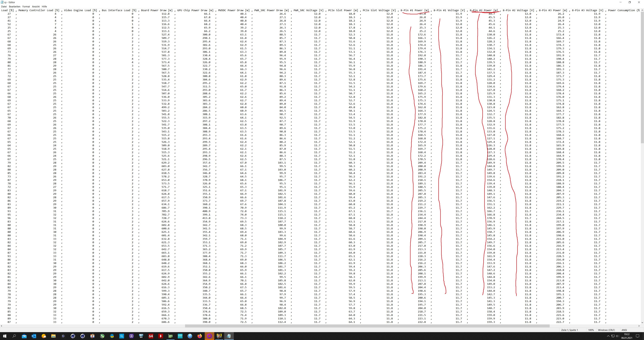Click the Windows Start button
Image resolution: width=644 pixels, height=340 pixels.
click(x=5, y=336)
